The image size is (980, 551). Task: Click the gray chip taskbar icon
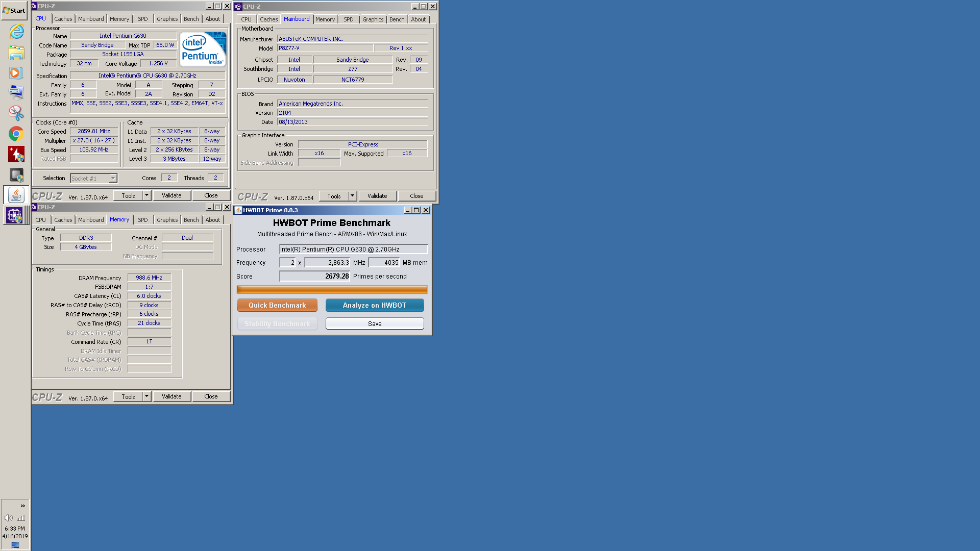point(16,175)
